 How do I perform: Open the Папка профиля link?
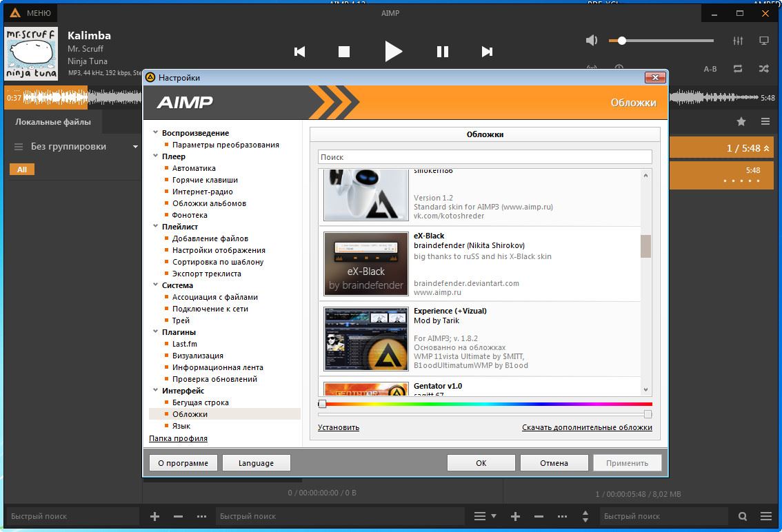click(178, 438)
